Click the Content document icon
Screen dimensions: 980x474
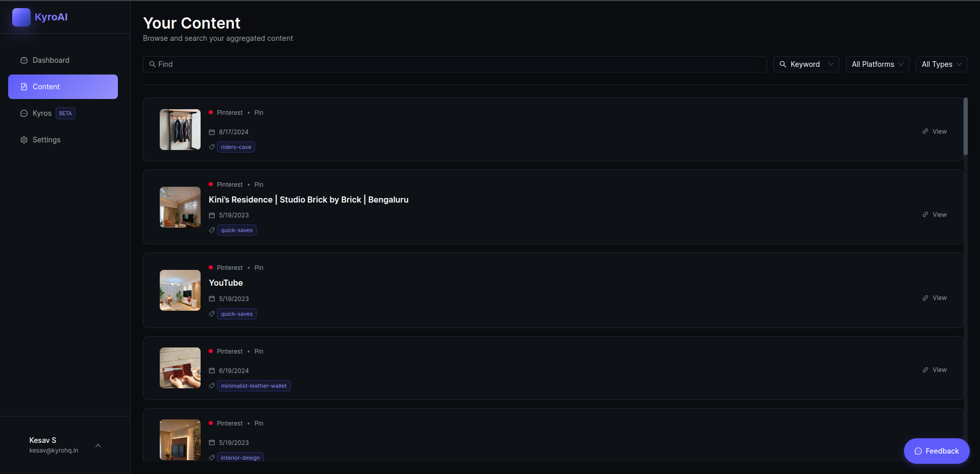[x=23, y=87]
